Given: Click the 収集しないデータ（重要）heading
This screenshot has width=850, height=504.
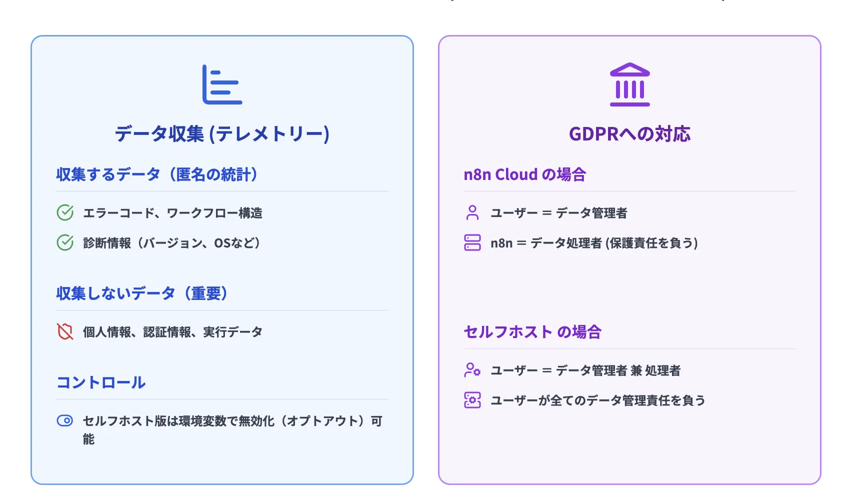Looking at the screenshot, I should tap(141, 293).
